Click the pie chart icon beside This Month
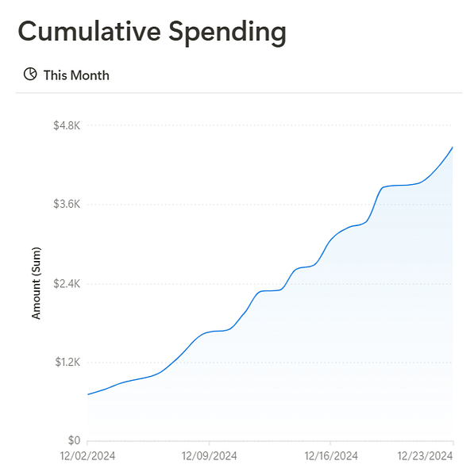The image size is (474, 476). click(x=30, y=75)
